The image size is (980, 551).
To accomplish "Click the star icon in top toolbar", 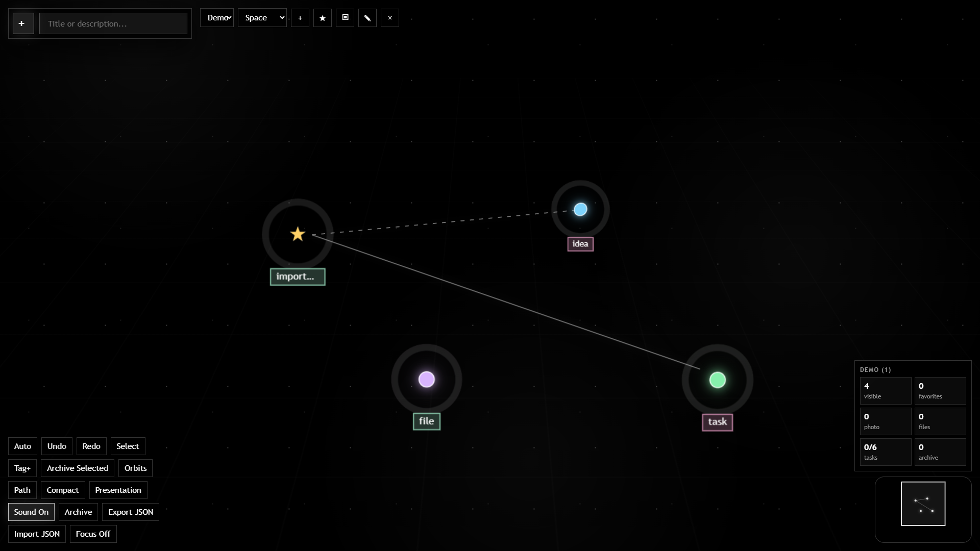I will [323, 18].
